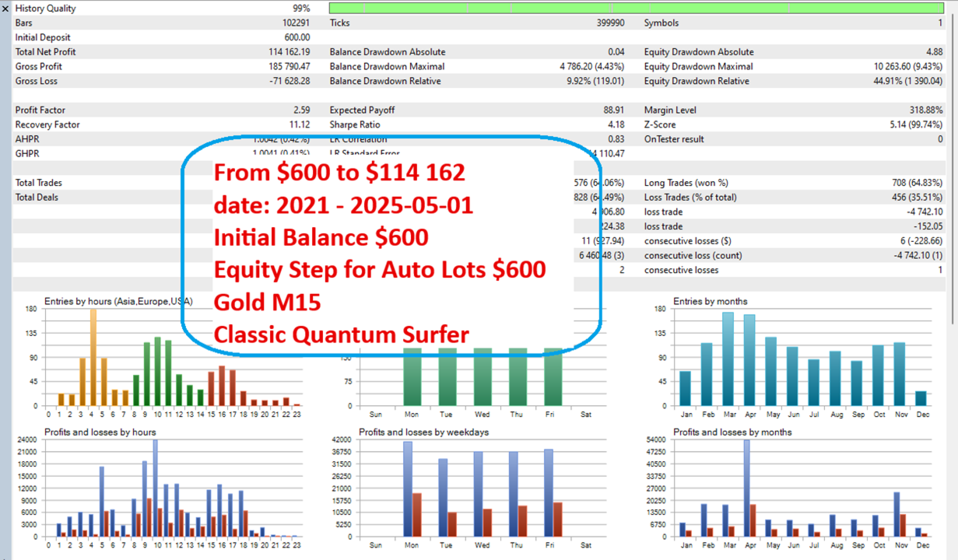Select the Equity Drawdown Absolute label
Viewport: 958px width, 560px height.
click(699, 52)
